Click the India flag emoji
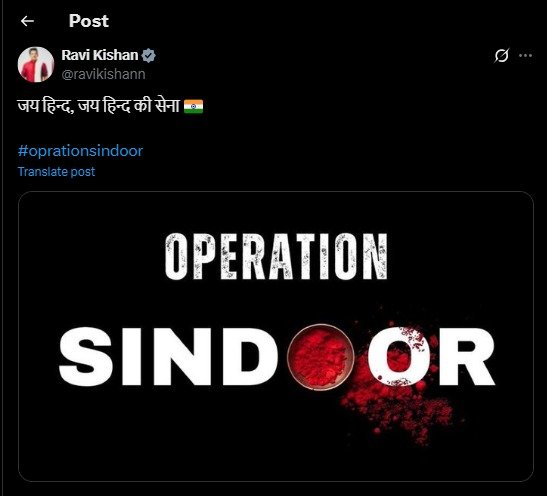Image resolution: width=547 pixels, height=496 pixels. (194, 106)
